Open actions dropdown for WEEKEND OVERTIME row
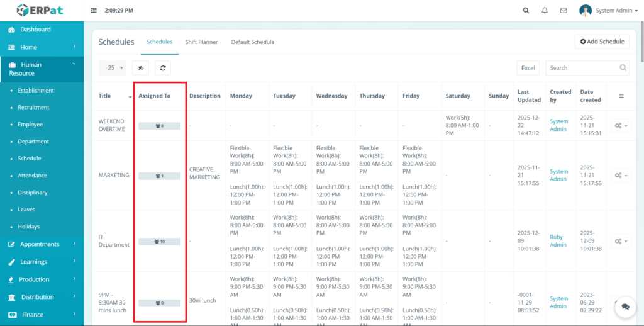 point(621,126)
